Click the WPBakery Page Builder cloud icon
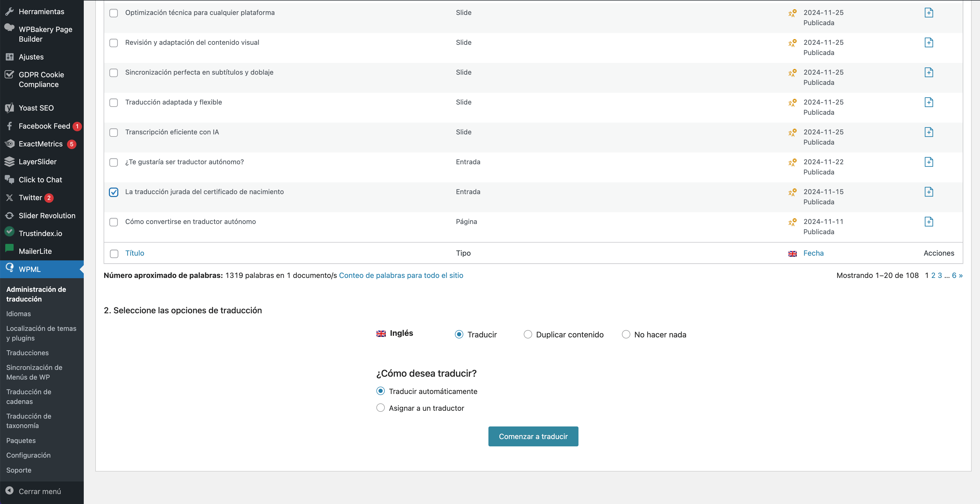 click(9, 28)
